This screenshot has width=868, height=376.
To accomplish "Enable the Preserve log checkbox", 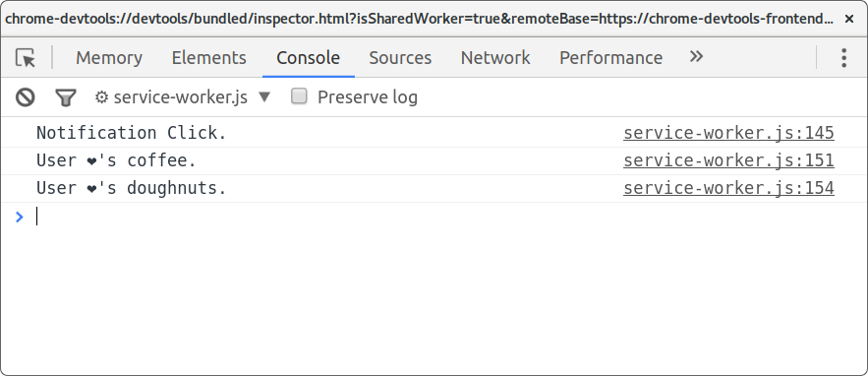I will tap(299, 96).
